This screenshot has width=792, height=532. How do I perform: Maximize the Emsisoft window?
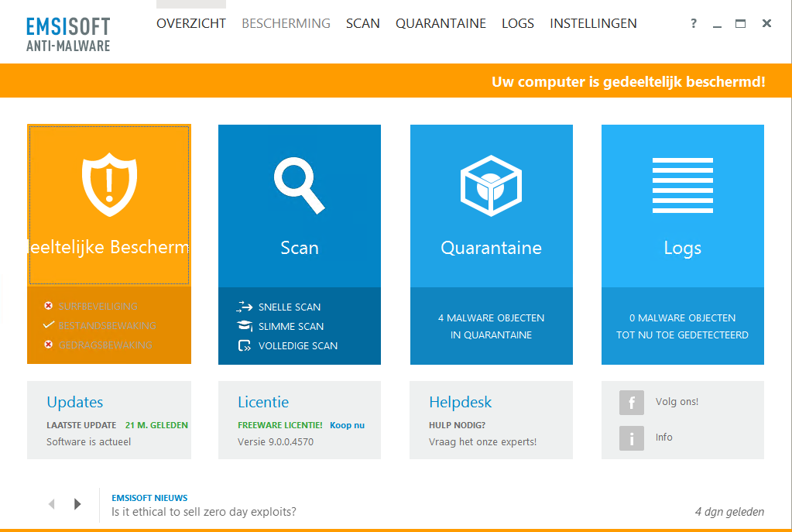(x=740, y=23)
